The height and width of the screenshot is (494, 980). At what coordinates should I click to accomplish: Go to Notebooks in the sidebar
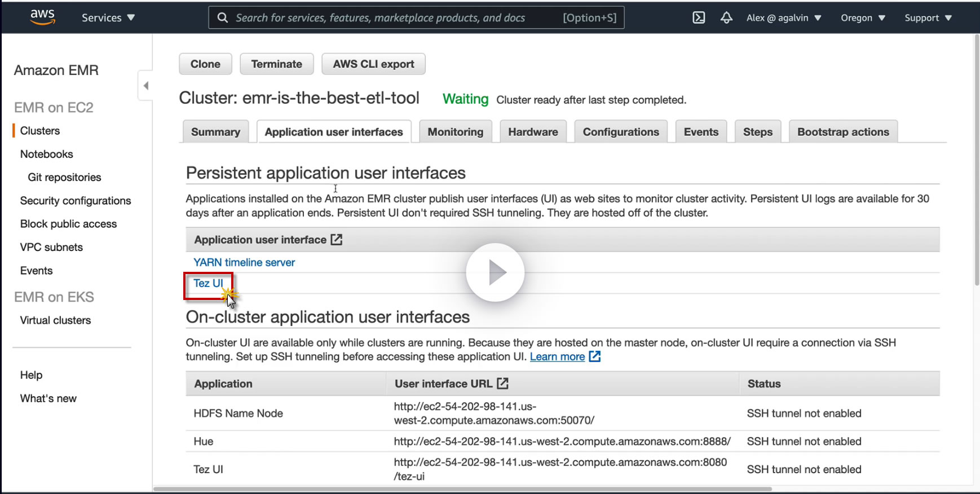(47, 154)
